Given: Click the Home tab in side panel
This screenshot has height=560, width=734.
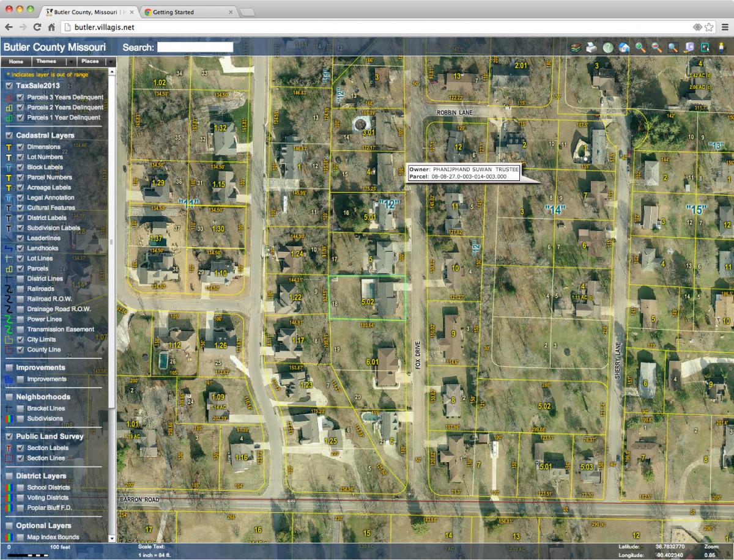Looking at the screenshot, I should pyautogui.click(x=16, y=62).
